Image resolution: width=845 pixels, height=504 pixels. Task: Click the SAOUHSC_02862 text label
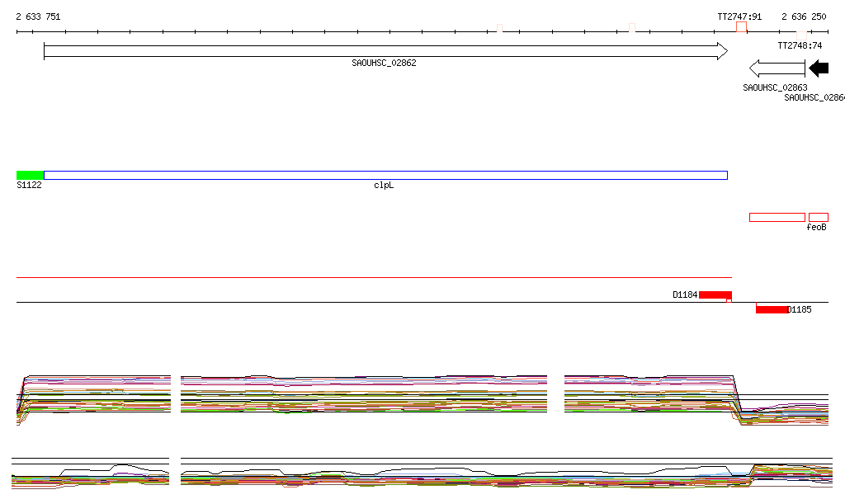[x=384, y=63]
